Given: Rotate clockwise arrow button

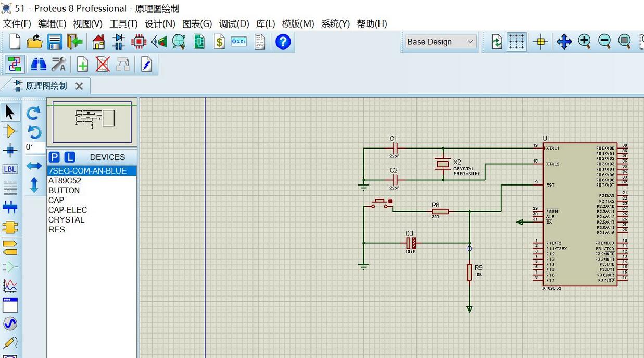Looking at the screenshot, I should point(34,113).
